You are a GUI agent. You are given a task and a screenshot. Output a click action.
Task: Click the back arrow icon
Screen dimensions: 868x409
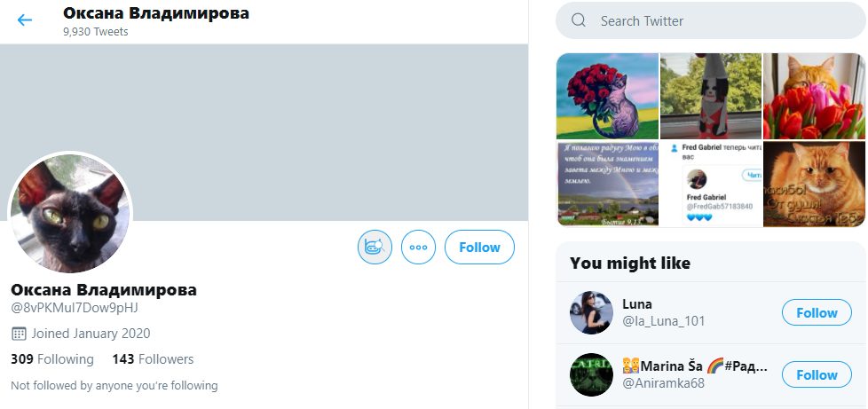coord(25,20)
